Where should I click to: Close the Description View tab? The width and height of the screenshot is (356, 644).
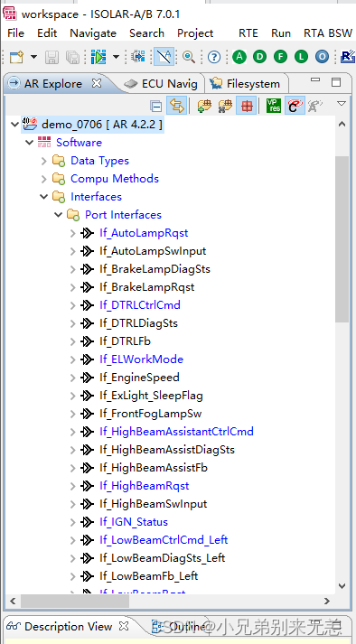[124, 626]
